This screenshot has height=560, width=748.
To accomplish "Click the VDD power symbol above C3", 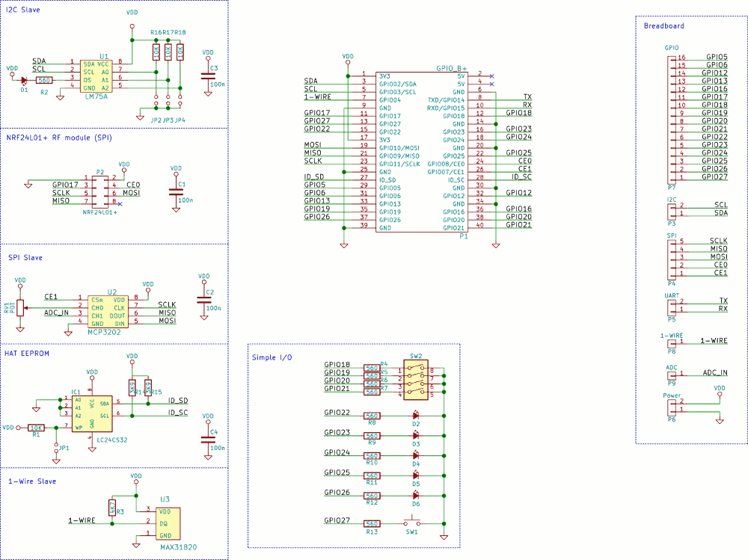I will tap(208, 55).
